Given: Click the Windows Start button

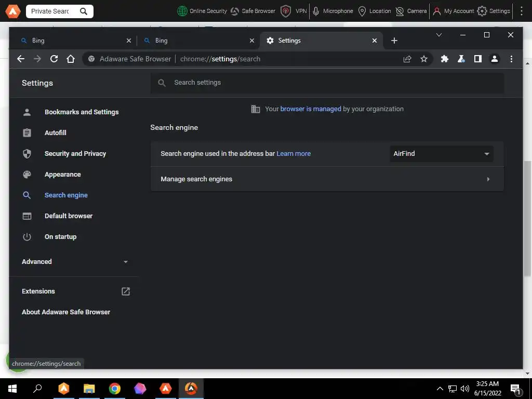Looking at the screenshot, I should click(x=12, y=389).
